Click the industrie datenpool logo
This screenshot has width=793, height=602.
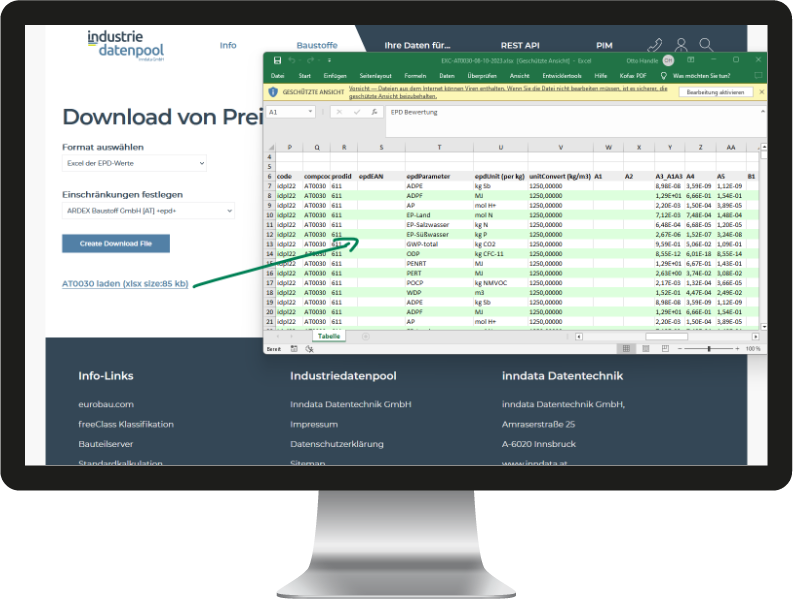coord(125,46)
